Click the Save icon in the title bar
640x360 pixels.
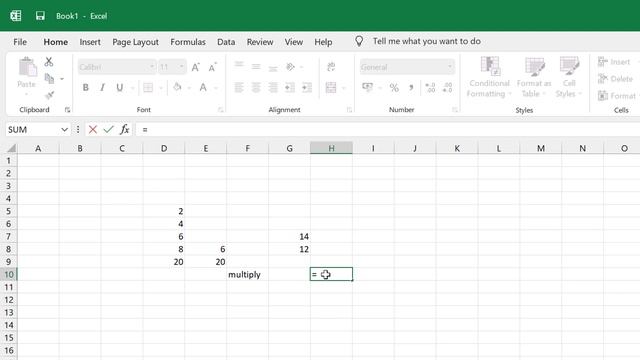(x=40, y=16)
